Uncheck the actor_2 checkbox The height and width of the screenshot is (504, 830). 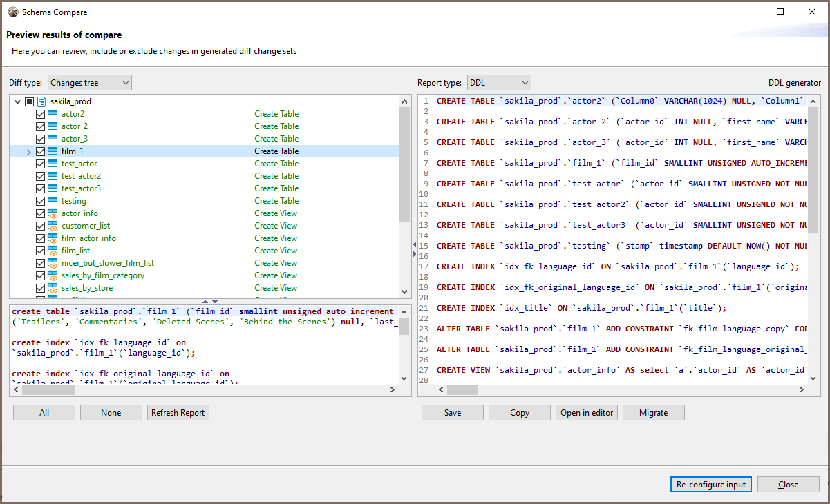[x=40, y=126]
